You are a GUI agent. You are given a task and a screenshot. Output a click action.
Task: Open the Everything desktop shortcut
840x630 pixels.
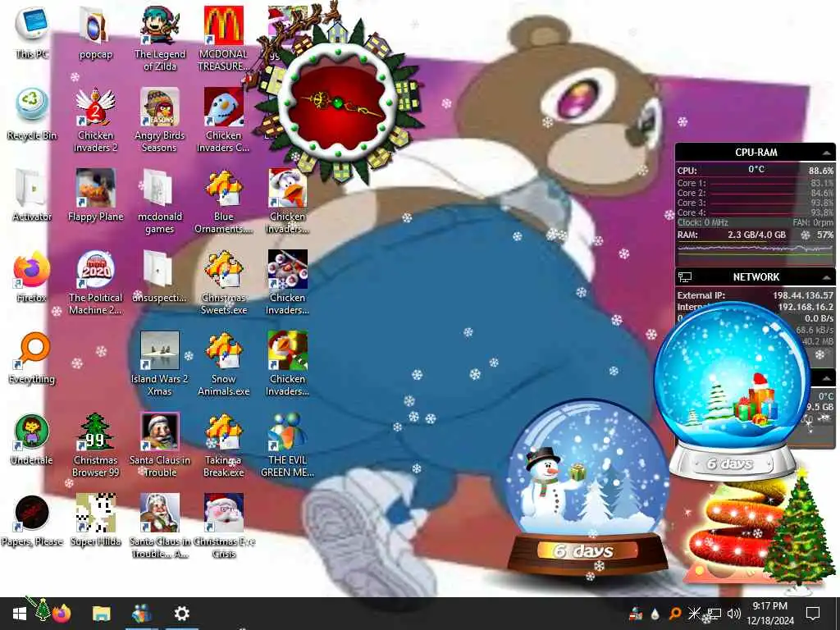[x=32, y=358]
